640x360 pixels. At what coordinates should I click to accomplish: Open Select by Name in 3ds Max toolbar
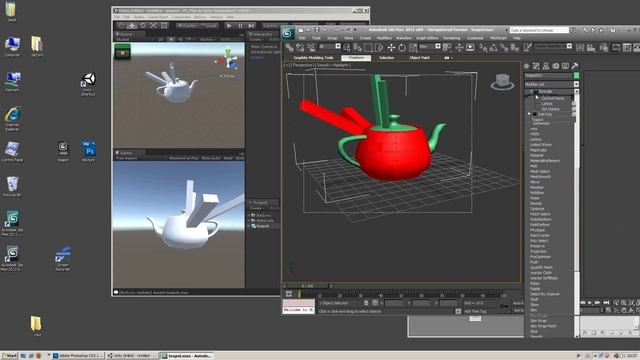358,48
